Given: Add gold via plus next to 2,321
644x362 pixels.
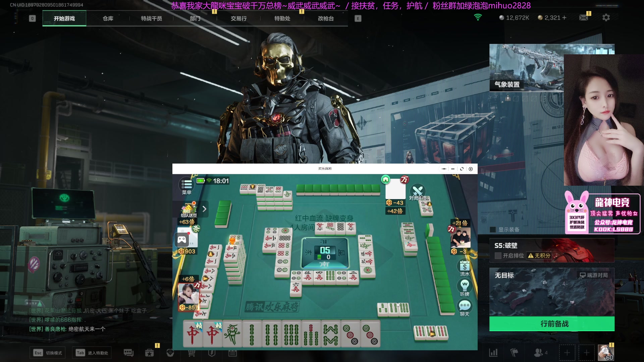Looking at the screenshot, I should click(x=564, y=18).
